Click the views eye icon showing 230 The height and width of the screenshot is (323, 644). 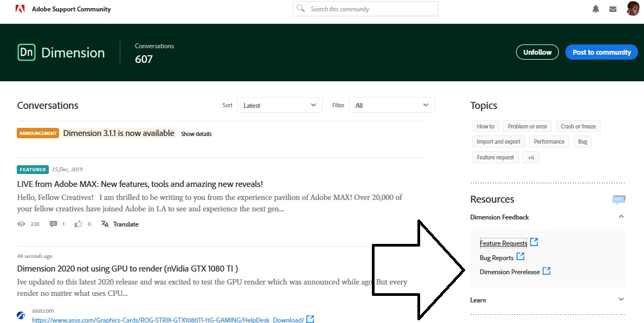pos(21,224)
